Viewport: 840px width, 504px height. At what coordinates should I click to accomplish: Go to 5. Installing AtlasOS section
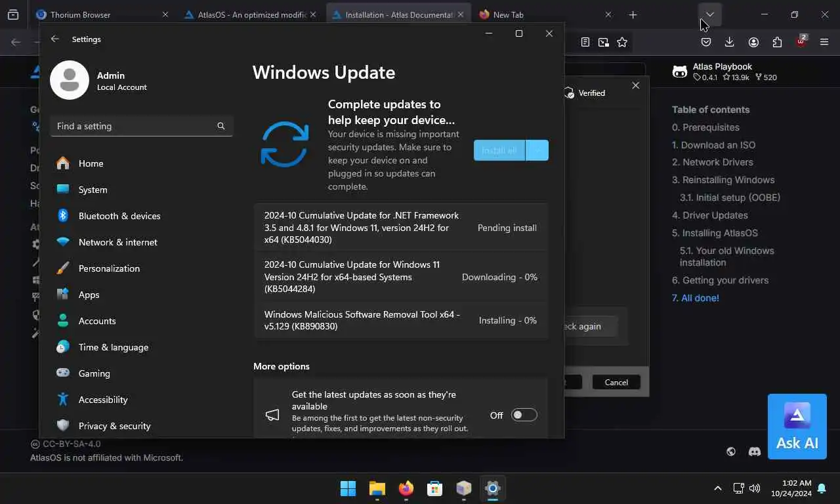[715, 233]
